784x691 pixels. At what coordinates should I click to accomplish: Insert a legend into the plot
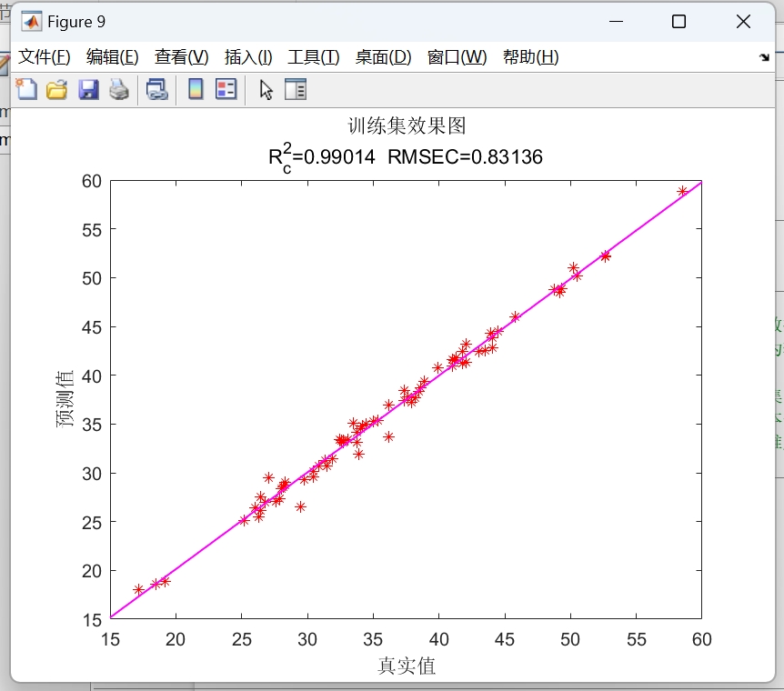click(224, 88)
